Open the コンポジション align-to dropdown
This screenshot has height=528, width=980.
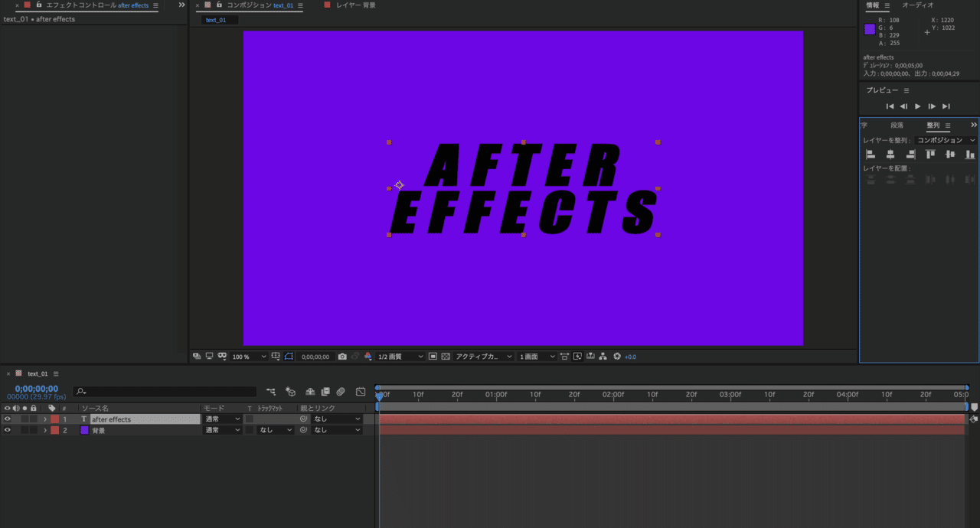(946, 141)
